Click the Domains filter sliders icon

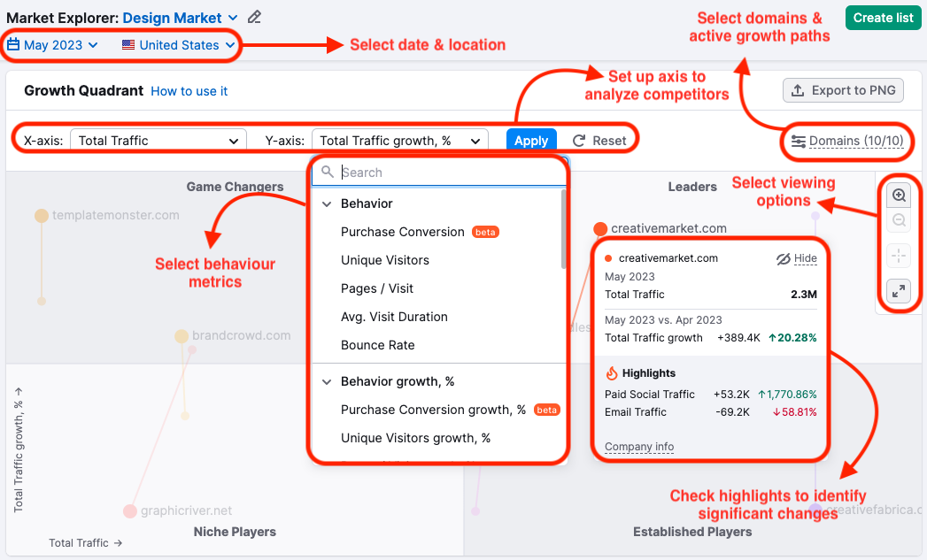[x=799, y=142]
